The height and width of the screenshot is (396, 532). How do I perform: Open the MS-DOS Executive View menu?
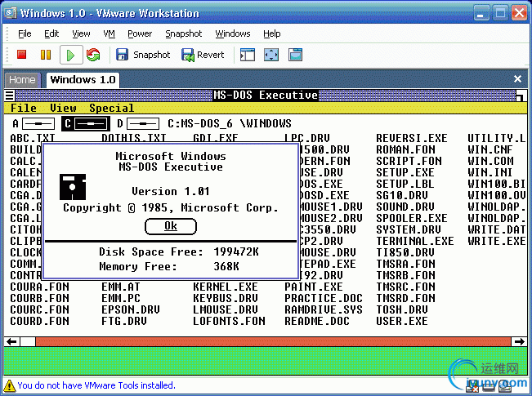point(63,108)
